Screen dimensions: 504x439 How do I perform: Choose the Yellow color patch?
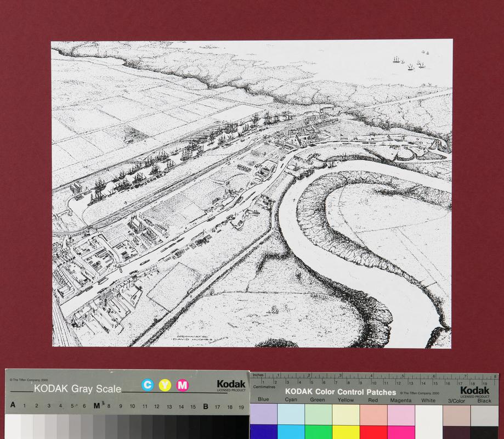346,414
